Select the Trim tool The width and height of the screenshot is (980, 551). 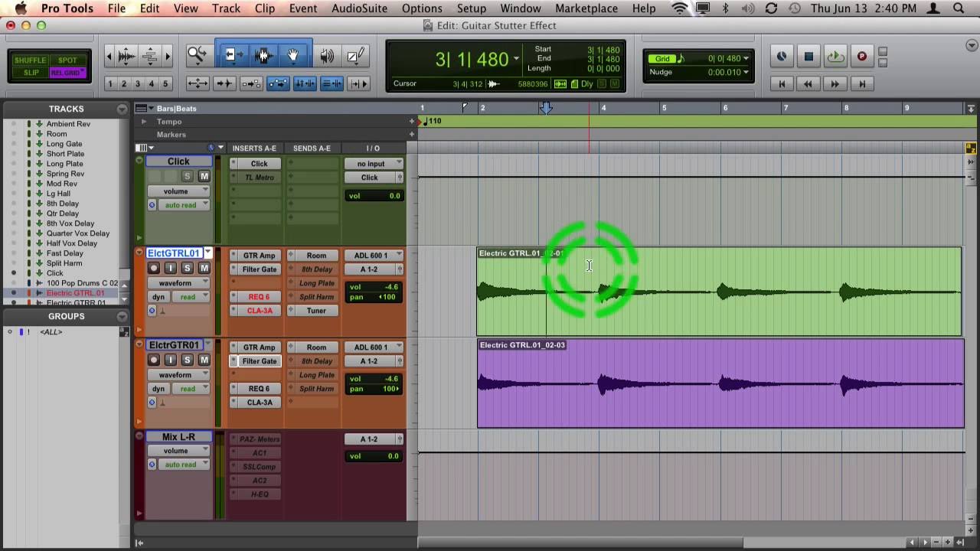(x=233, y=55)
